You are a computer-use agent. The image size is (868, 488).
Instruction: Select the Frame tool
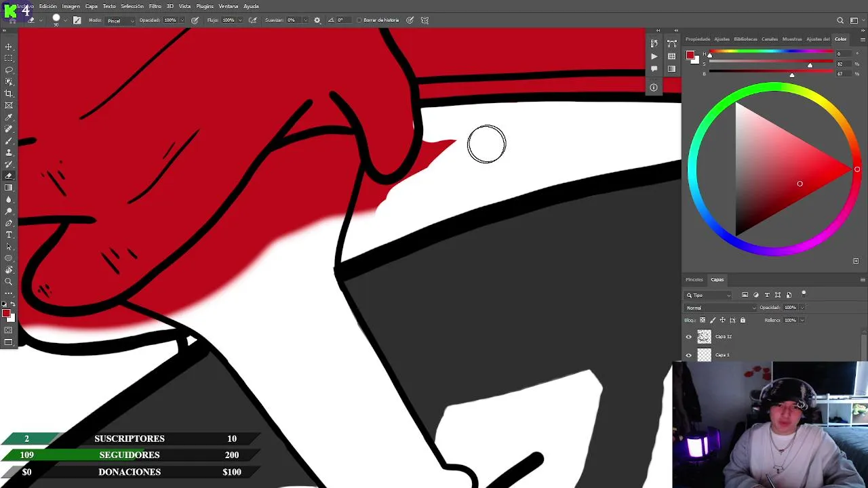pos(9,105)
